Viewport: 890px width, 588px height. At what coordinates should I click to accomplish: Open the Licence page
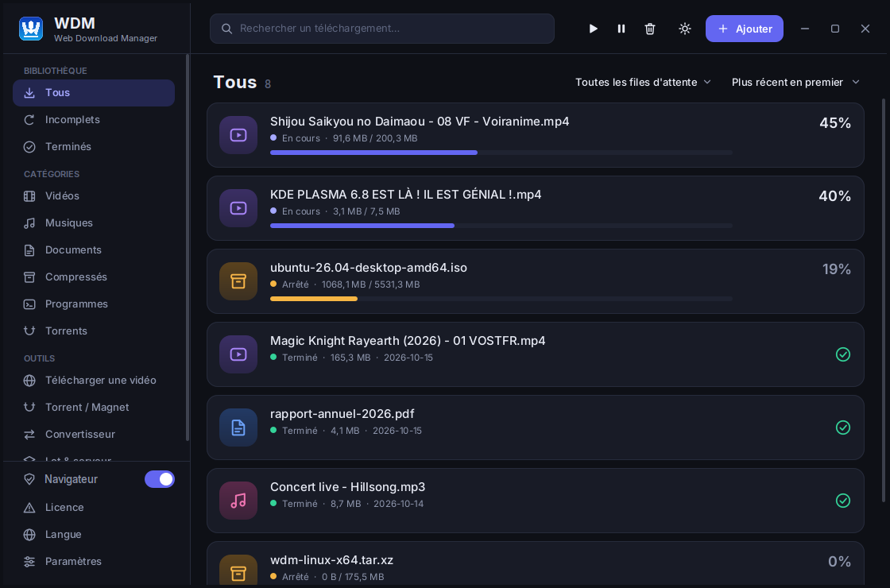[x=94, y=508]
